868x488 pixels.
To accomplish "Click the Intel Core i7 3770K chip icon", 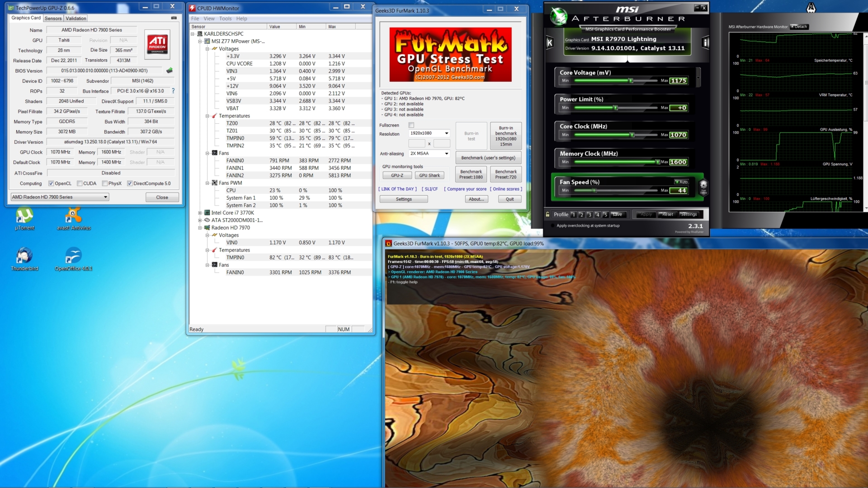I will (x=207, y=213).
